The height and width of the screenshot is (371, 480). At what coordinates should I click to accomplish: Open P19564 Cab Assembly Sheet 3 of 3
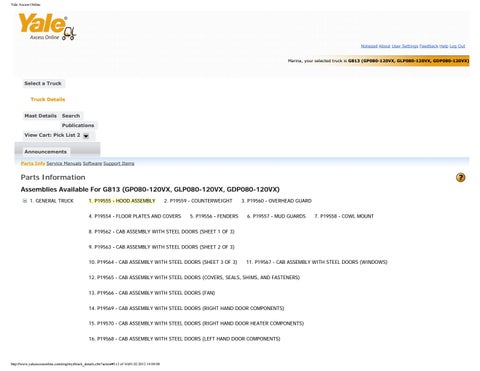(163, 262)
